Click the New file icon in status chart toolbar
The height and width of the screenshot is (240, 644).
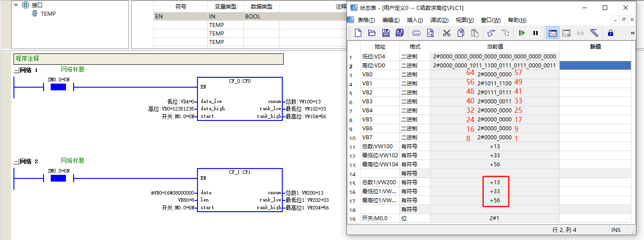pyautogui.click(x=358, y=33)
